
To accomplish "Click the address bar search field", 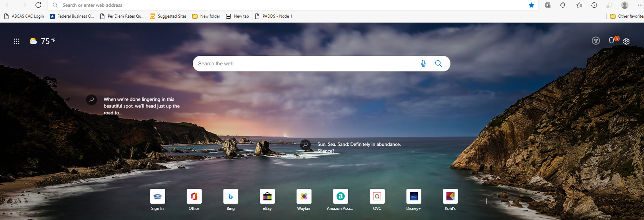I will click(293, 5).
